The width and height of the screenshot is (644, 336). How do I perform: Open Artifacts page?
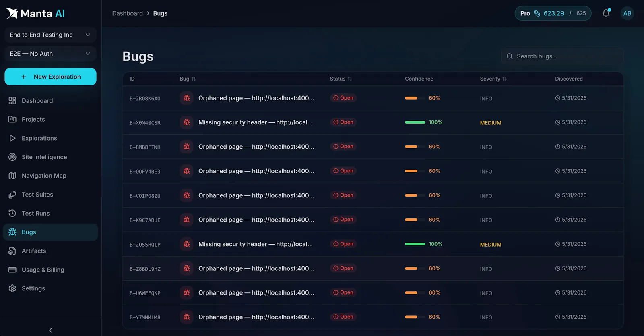tap(51, 251)
